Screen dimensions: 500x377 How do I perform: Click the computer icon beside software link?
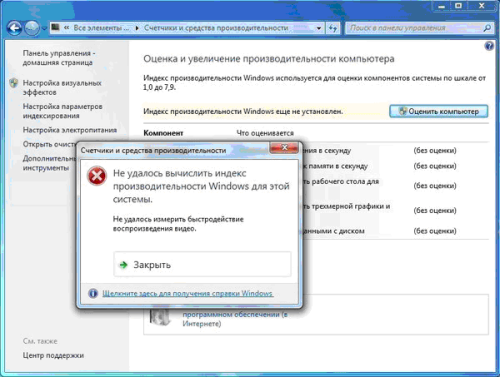point(160,317)
